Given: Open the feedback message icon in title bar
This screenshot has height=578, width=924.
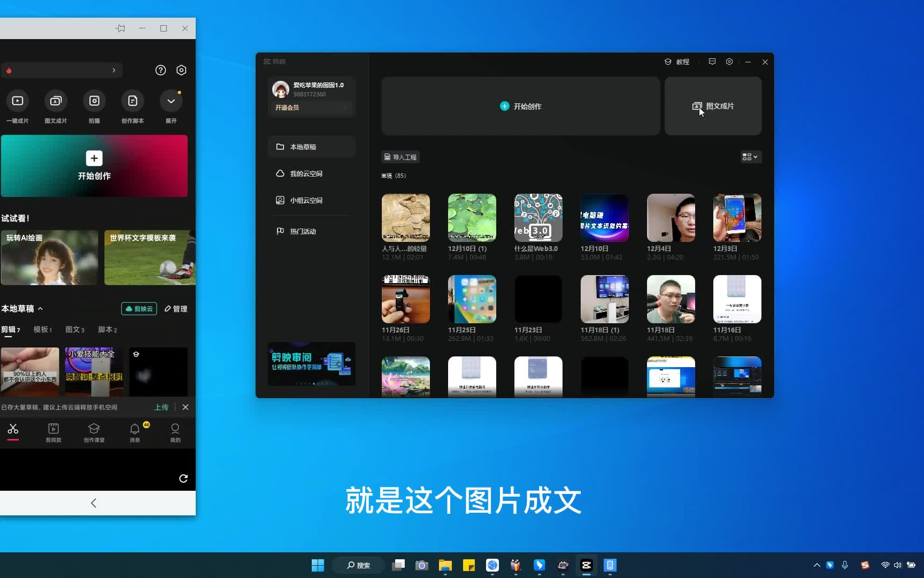Looking at the screenshot, I should coord(712,62).
